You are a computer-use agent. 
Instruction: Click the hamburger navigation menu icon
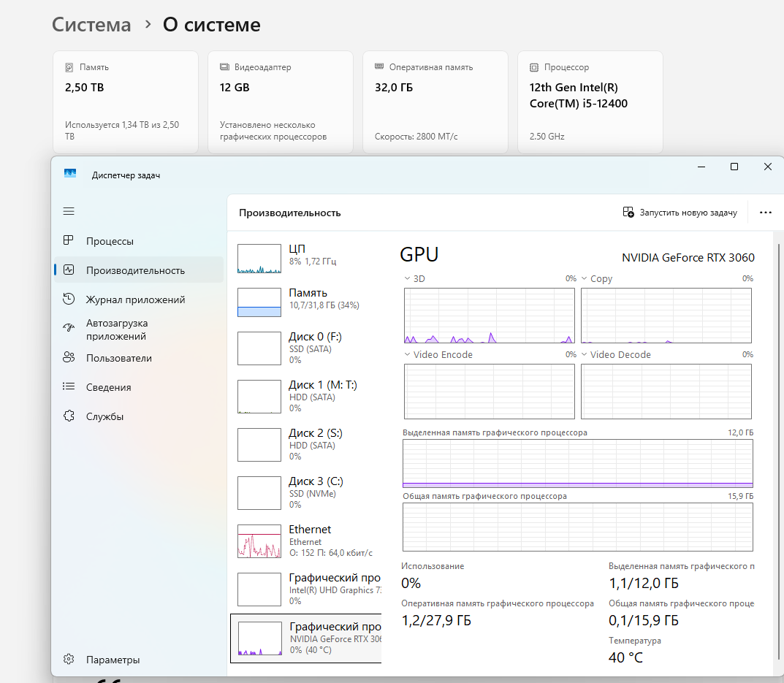(69, 211)
